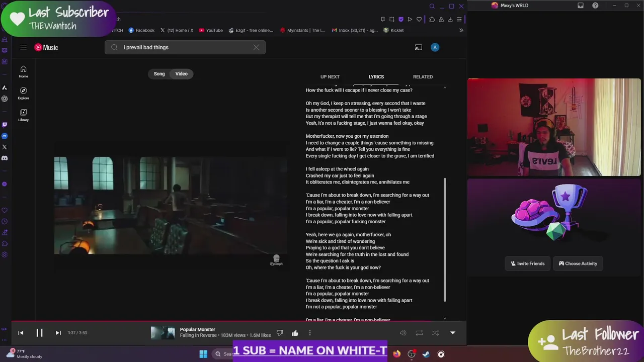Viewport: 644px width, 362px height.
Task: Select the LYRICS tab
Action: 376,77
